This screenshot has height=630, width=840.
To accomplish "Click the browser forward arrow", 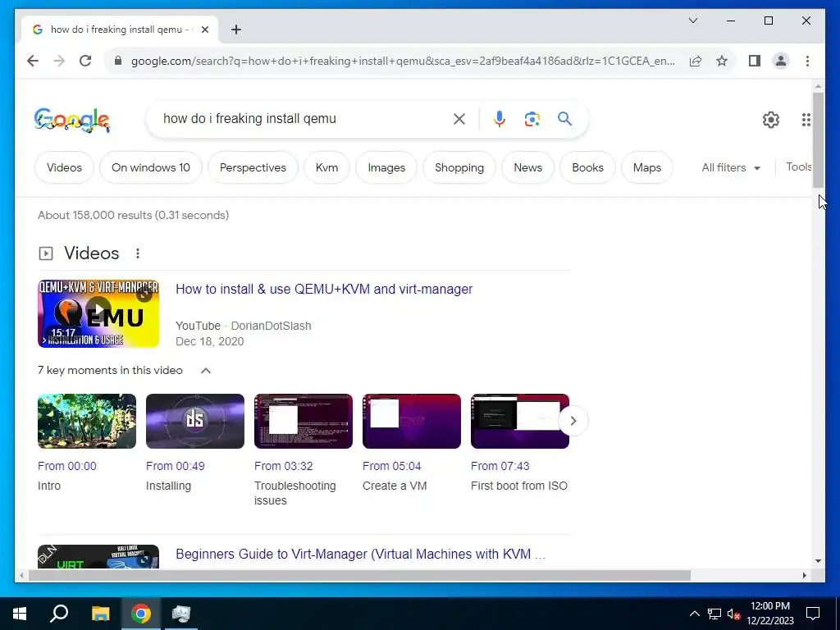I will pyautogui.click(x=59, y=61).
